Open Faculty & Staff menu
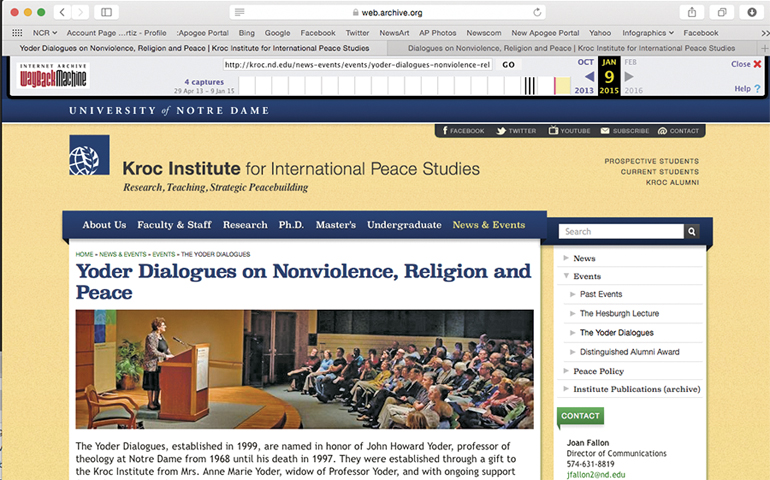The height and width of the screenshot is (480, 770). [174, 225]
